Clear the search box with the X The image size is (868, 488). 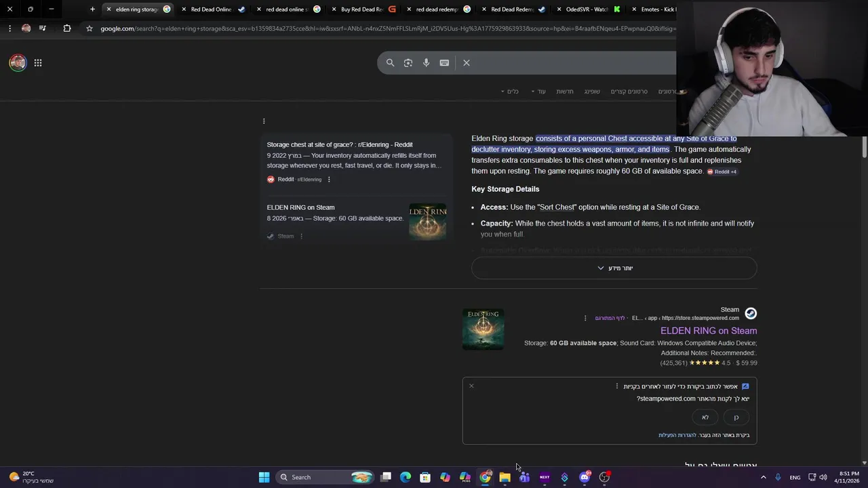point(467,62)
